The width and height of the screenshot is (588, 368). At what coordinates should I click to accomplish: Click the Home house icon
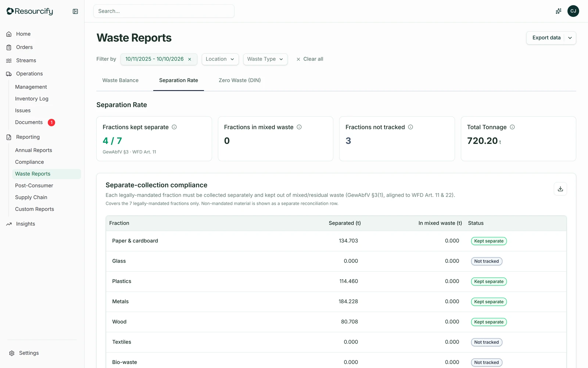point(9,34)
